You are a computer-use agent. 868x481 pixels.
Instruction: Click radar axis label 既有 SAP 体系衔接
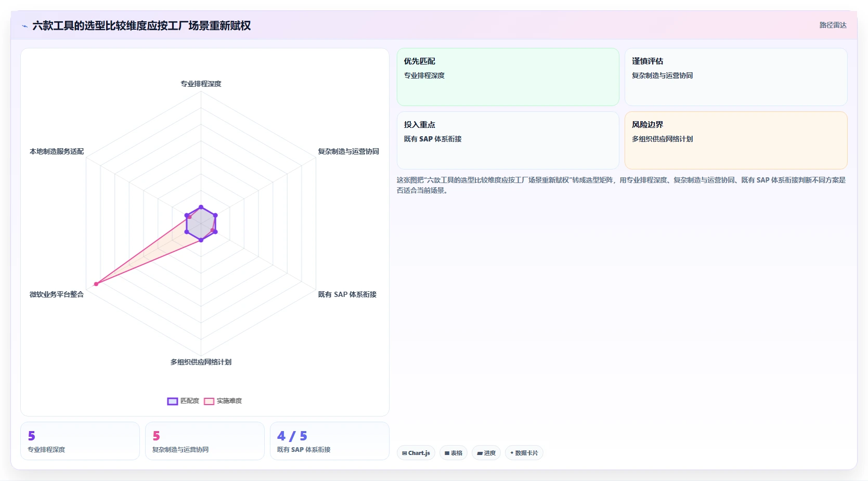tap(347, 294)
